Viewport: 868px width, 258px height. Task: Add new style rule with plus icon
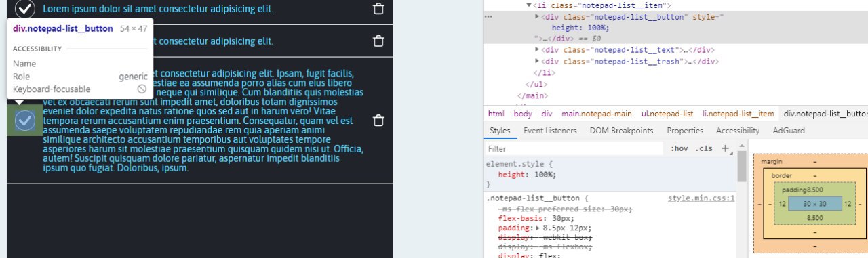[x=725, y=148]
